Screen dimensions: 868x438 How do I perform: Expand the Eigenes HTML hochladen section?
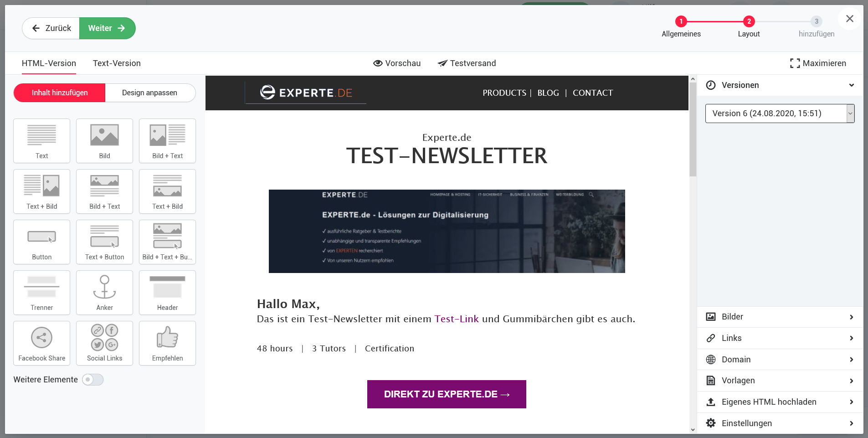coord(851,402)
